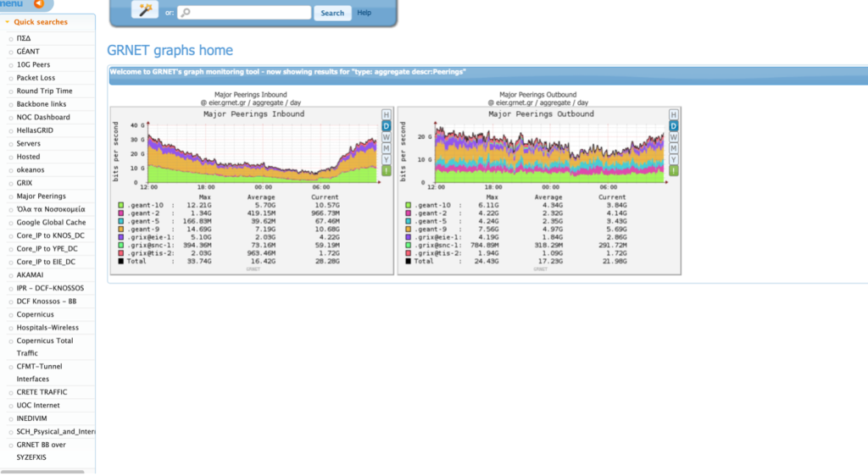Collapse the menu with orange arrow icon
Viewport: 868px width, 476px height.
[x=39, y=4]
